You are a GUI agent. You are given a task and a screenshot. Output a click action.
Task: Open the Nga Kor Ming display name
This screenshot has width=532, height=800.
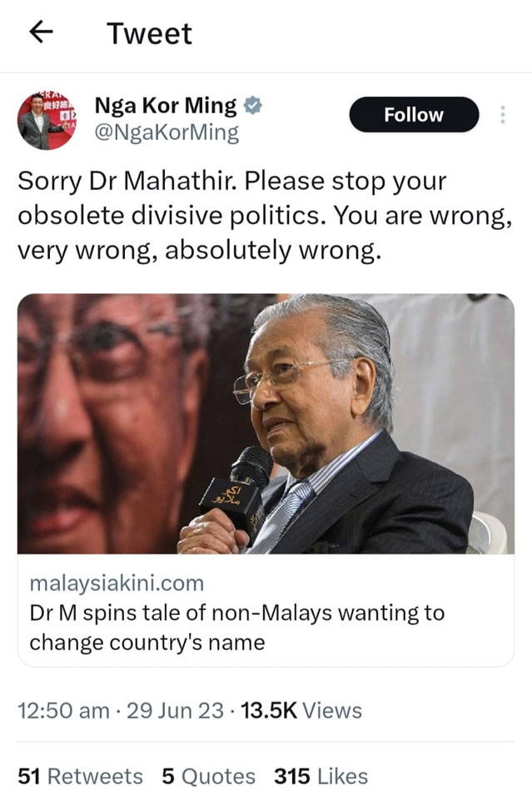point(166,106)
